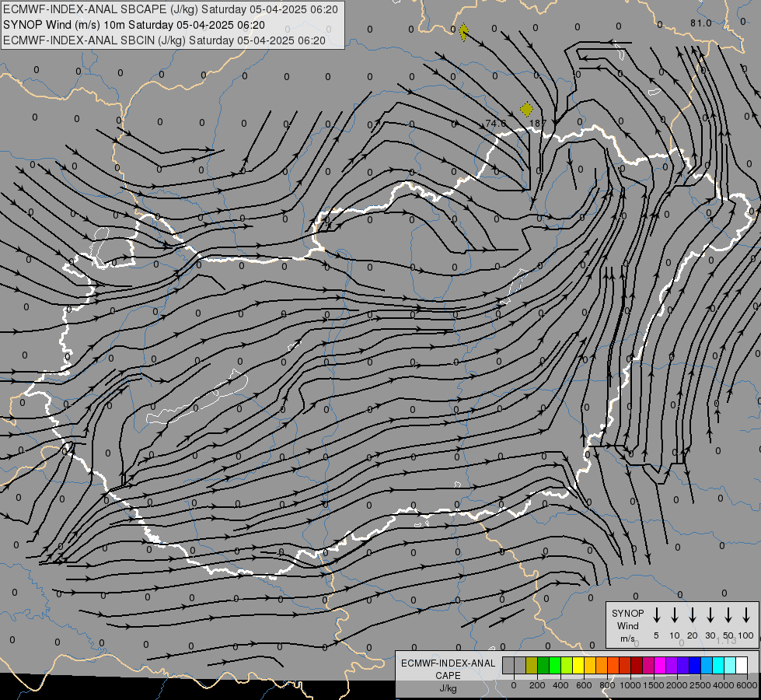Click the bright magenta CAPE legend swatch
The width and height of the screenshot is (761, 700).
(660, 665)
